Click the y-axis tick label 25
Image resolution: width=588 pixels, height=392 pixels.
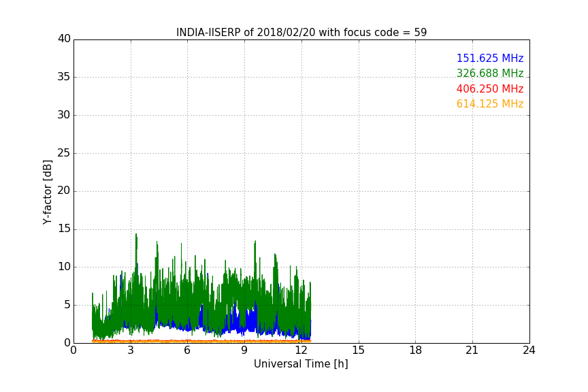pos(64,152)
